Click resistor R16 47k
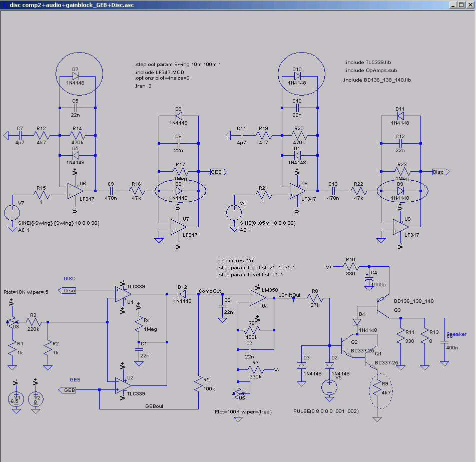Viewport: 476px width, 462px height. pyautogui.click(x=137, y=191)
